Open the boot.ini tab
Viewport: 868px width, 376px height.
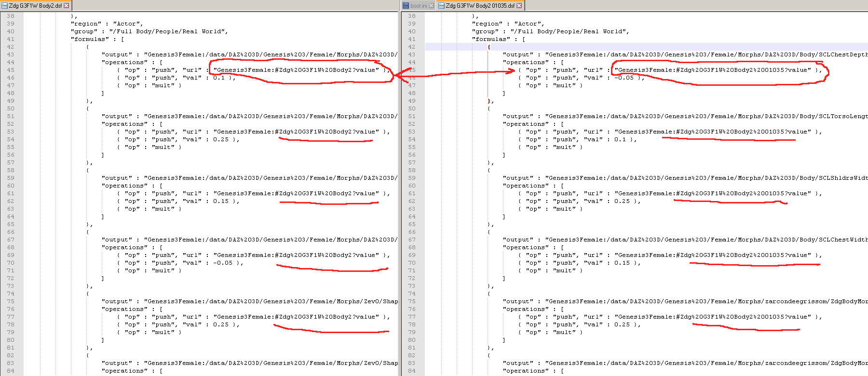tap(419, 5)
